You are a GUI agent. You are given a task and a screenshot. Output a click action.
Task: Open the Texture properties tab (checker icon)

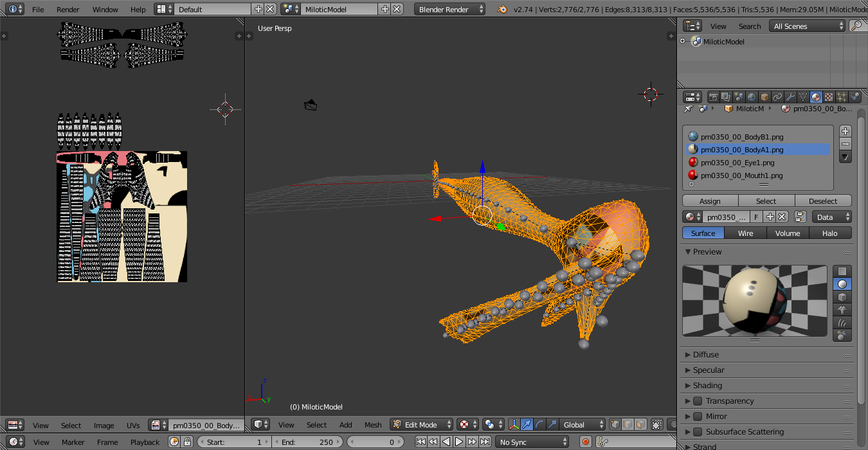(x=829, y=97)
